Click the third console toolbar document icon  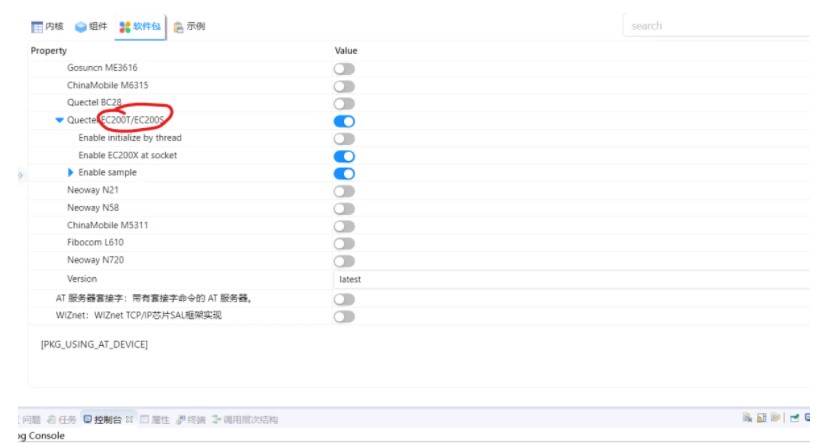point(776,417)
